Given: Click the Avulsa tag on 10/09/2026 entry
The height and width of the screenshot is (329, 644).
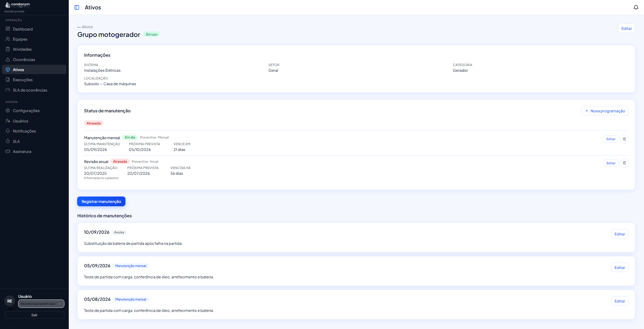Looking at the screenshot, I should coord(119,232).
